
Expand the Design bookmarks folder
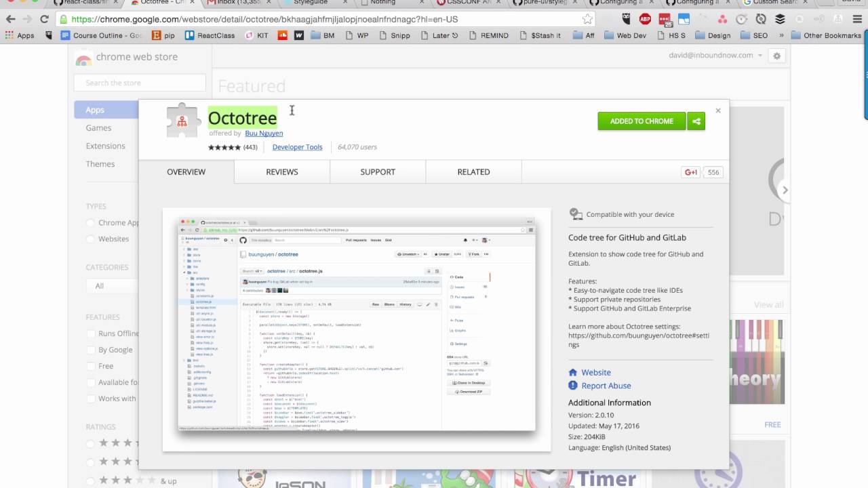[x=713, y=35]
